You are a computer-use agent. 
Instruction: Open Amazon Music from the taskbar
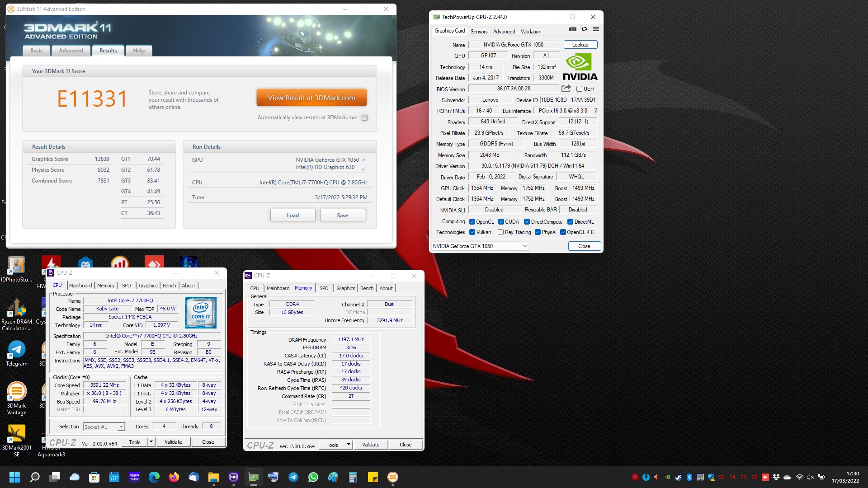pyautogui.click(x=134, y=477)
